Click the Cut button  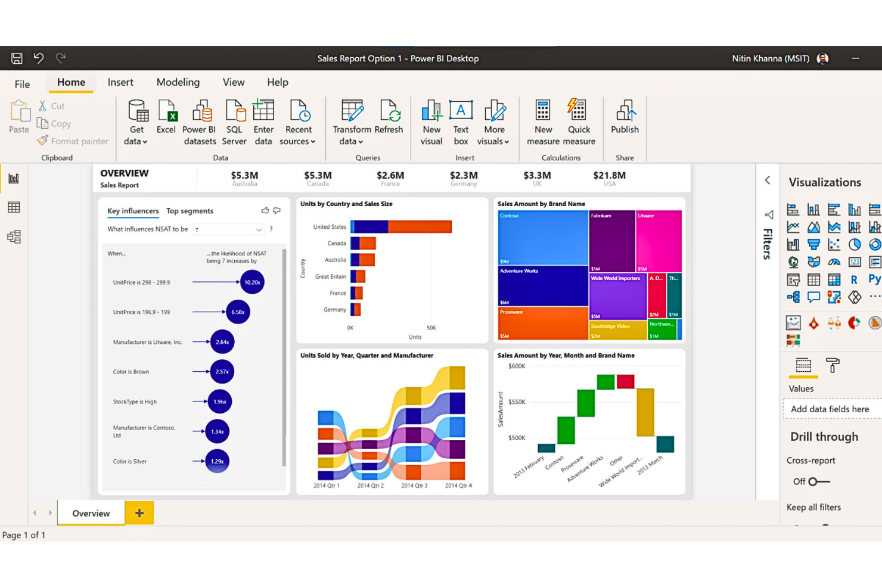coord(51,106)
